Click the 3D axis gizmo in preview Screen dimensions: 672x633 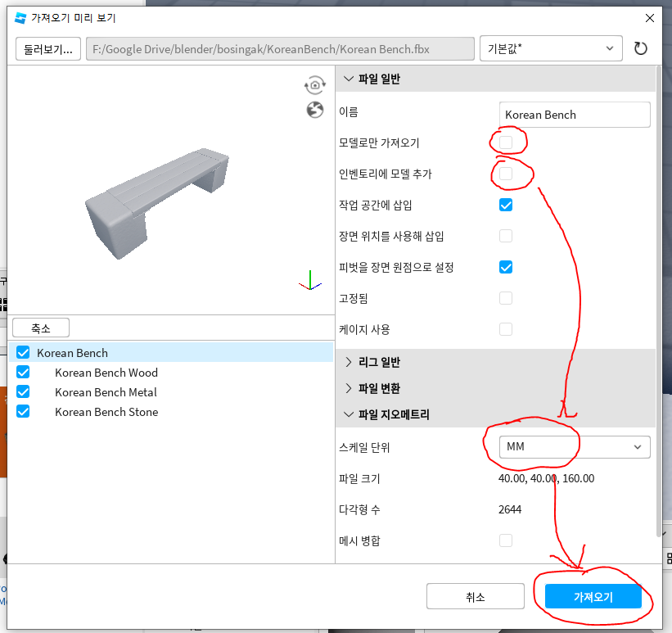(310, 281)
